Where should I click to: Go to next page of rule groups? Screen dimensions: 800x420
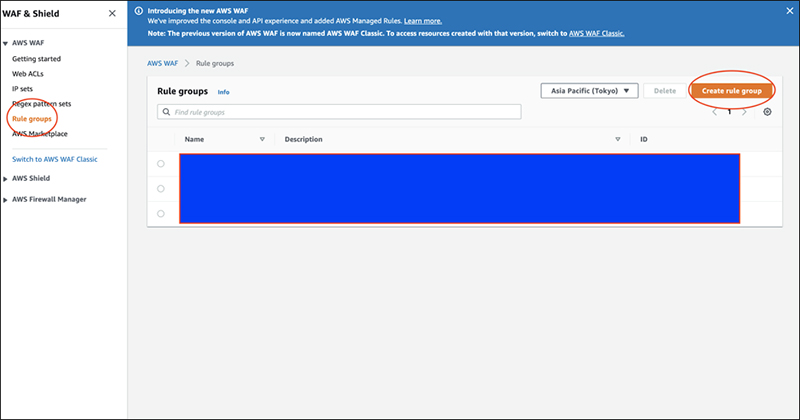(x=744, y=112)
